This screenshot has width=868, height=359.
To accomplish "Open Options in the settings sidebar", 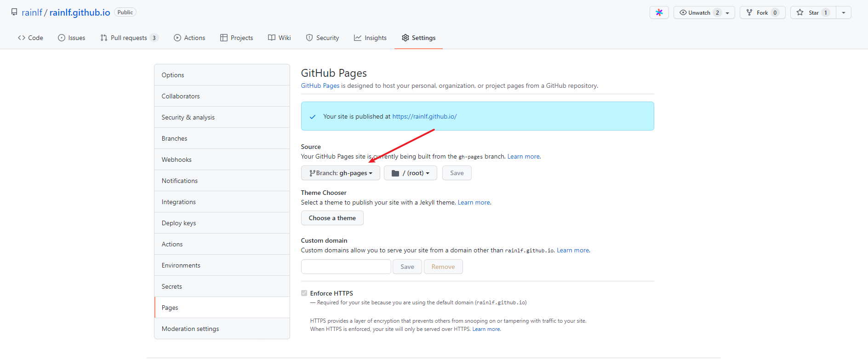I will pos(222,75).
